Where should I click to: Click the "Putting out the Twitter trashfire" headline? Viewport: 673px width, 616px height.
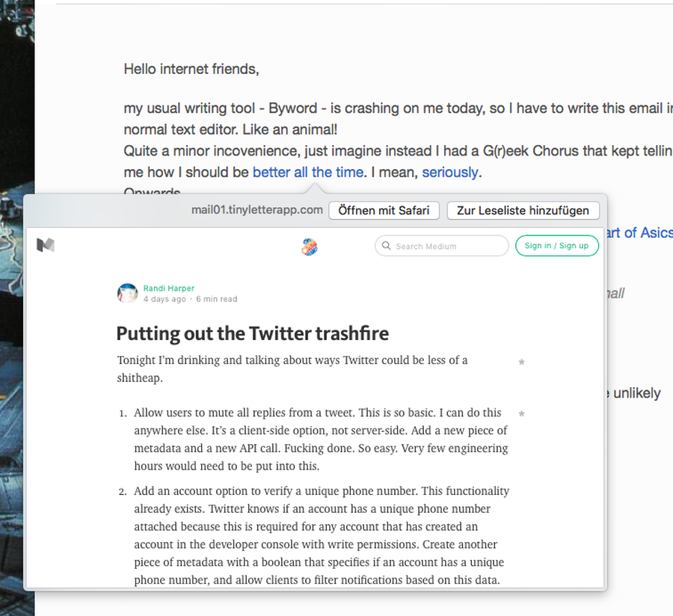(253, 333)
